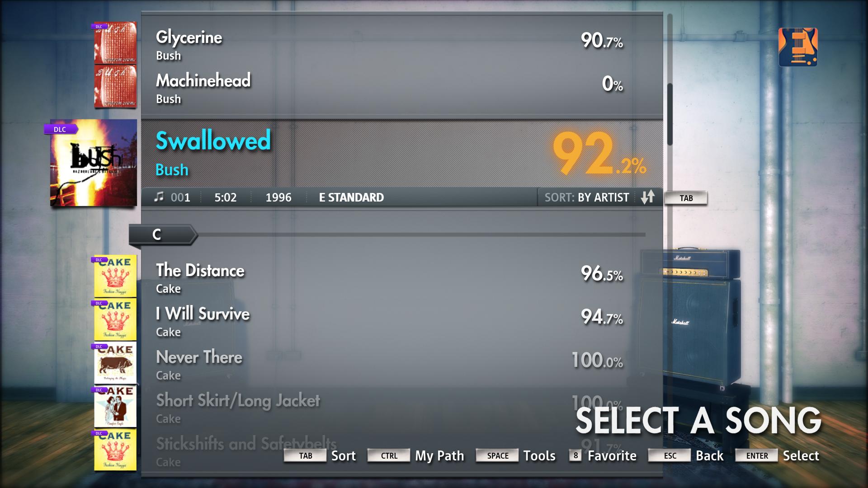Toggle DLC badge on Cake songs

(97, 259)
